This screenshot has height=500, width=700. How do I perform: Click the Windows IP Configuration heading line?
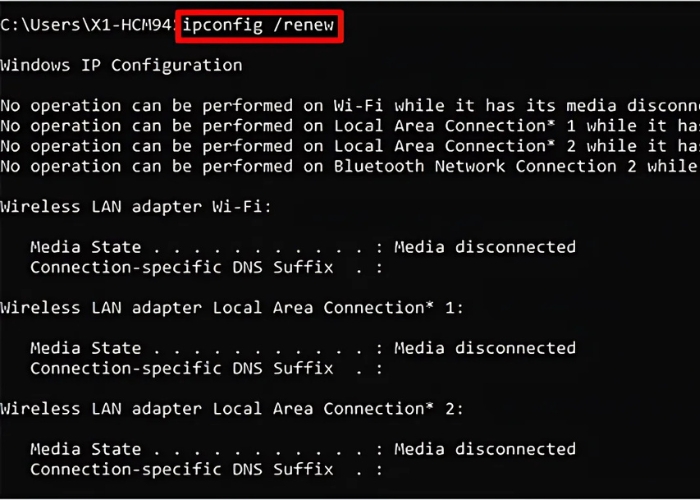tap(121, 66)
